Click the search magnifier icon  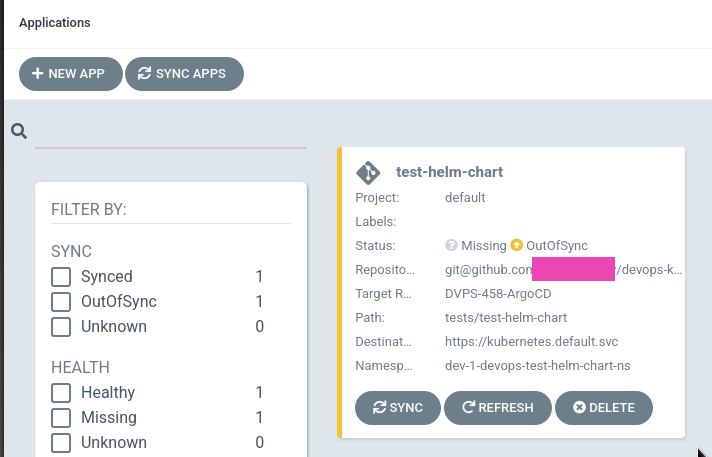tap(19, 131)
